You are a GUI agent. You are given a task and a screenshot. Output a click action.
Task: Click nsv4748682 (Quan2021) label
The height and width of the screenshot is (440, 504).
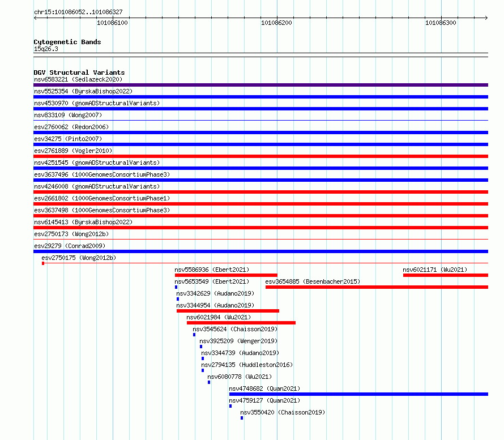[x=264, y=388]
